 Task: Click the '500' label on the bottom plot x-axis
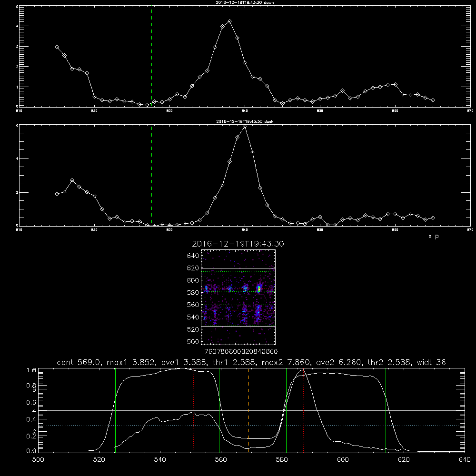click(38, 460)
